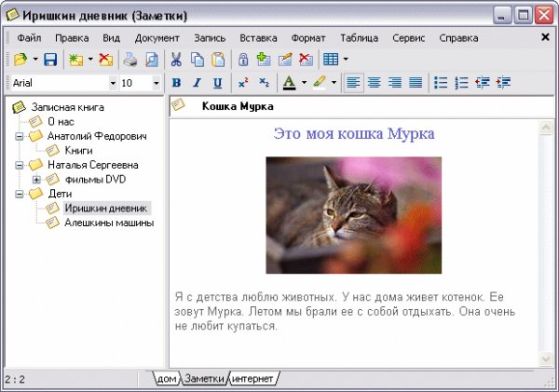The height and width of the screenshot is (392, 559).
Task: Open the Формат menu
Action: tap(307, 38)
